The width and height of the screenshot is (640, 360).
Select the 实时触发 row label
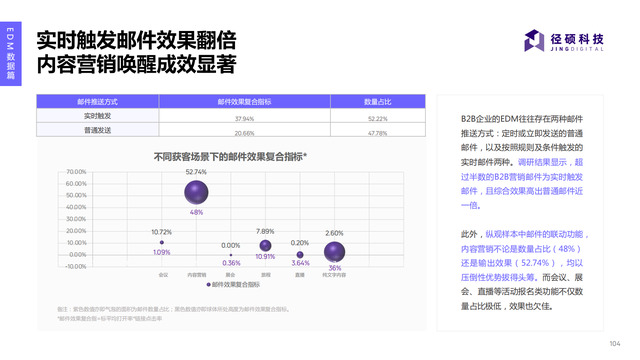(x=98, y=116)
